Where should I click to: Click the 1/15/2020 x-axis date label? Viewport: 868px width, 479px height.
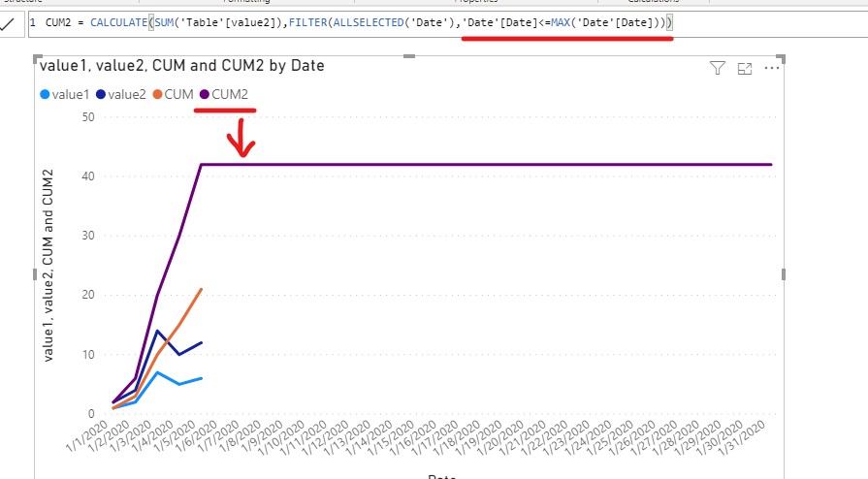pyautogui.click(x=392, y=438)
